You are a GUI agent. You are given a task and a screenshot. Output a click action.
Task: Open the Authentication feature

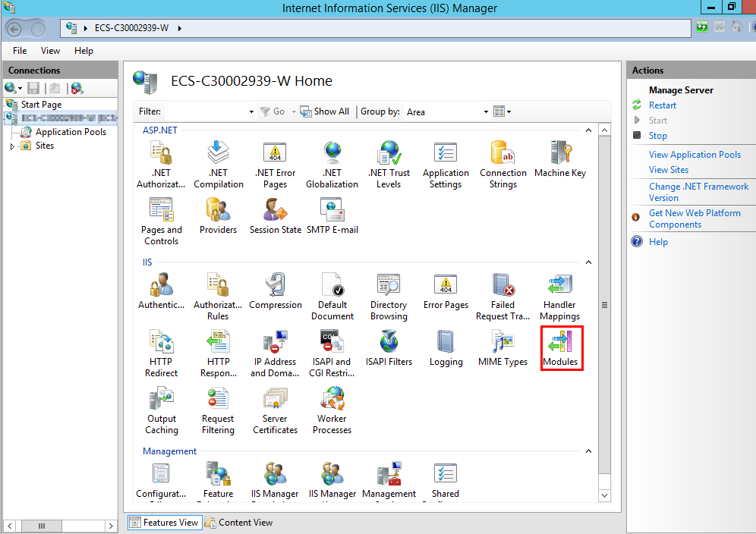tap(161, 291)
